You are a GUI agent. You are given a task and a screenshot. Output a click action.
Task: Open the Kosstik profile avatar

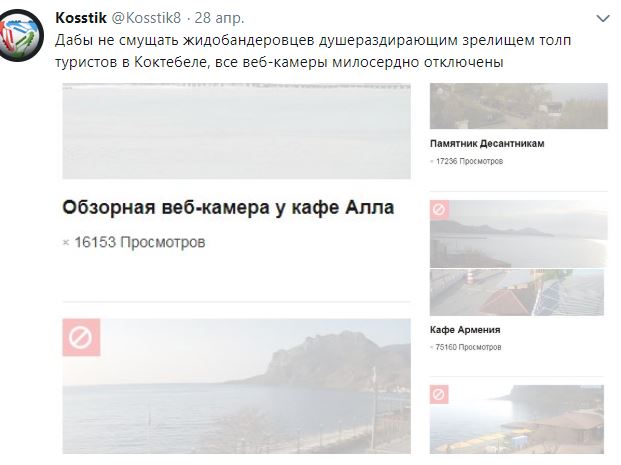21,35
